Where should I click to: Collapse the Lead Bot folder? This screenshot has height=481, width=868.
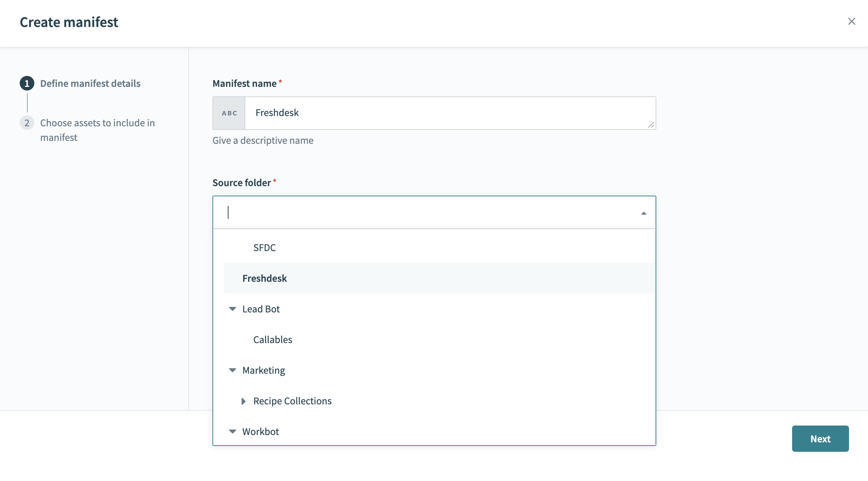(233, 309)
